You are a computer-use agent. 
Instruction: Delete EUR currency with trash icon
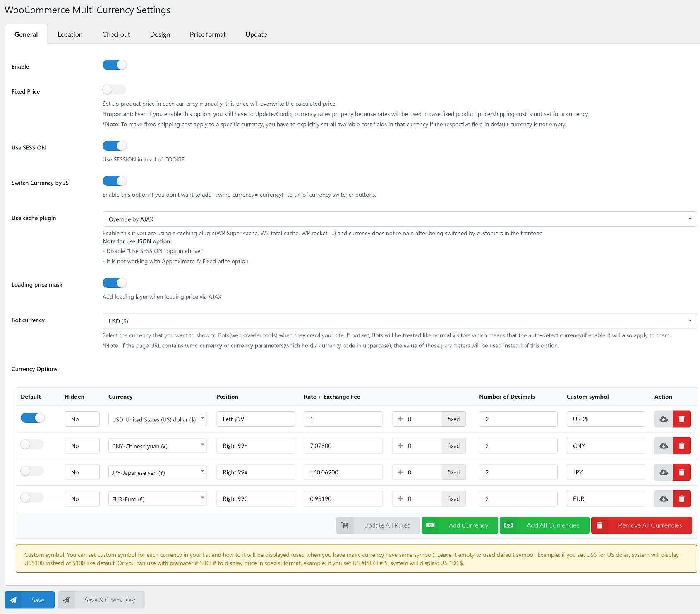(x=682, y=498)
